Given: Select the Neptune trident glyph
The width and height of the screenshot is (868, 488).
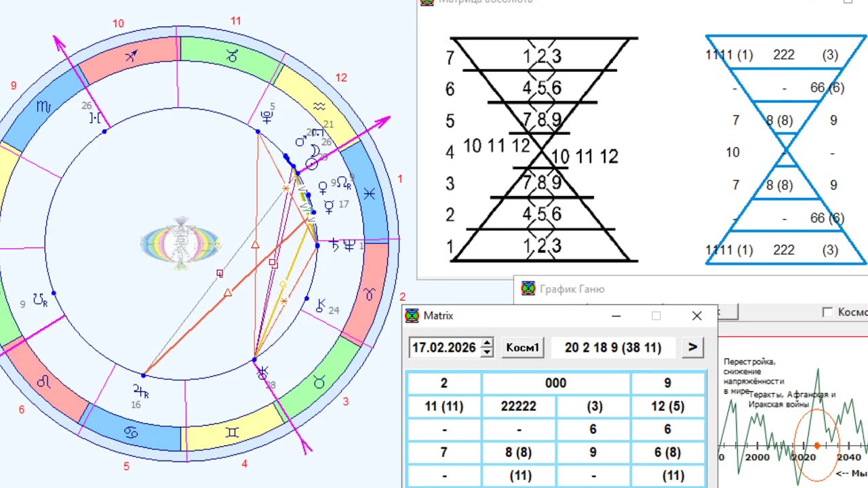Looking at the screenshot, I should click(349, 245).
